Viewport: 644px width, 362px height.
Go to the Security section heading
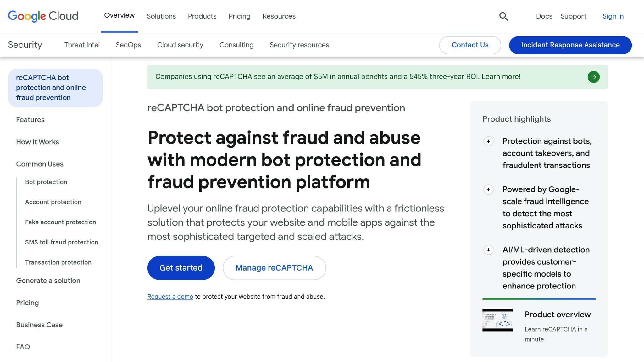pos(25,45)
